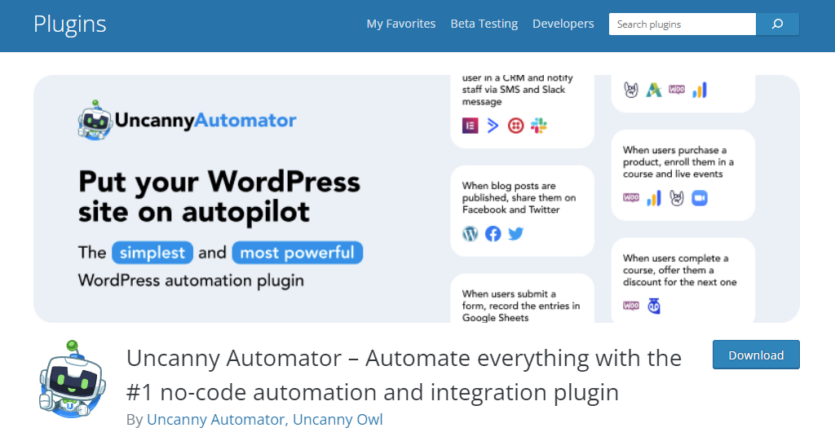The height and width of the screenshot is (441, 835).
Task: Click the Slack icon in the CRM card
Action: pyautogui.click(x=538, y=126)
